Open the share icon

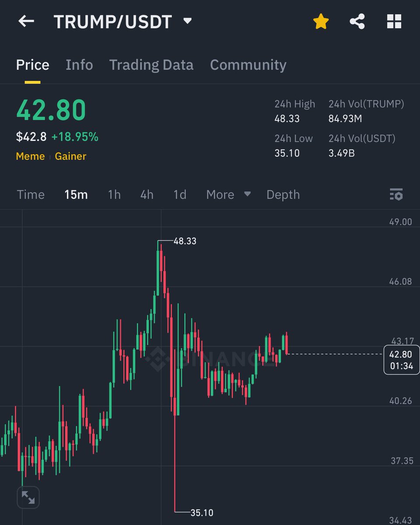[357, 21]
